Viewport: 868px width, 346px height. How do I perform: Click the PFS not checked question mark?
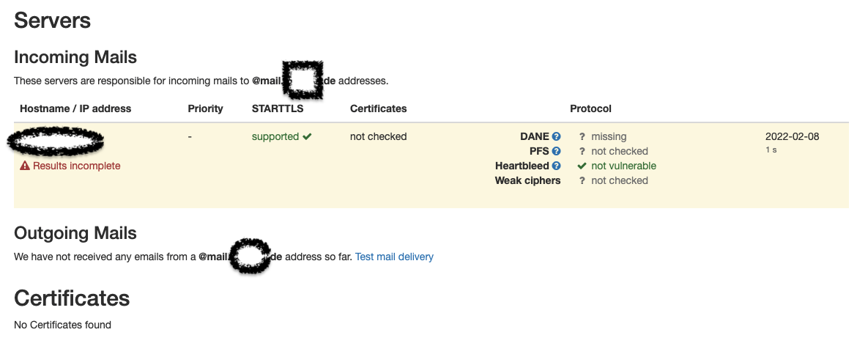582,151
